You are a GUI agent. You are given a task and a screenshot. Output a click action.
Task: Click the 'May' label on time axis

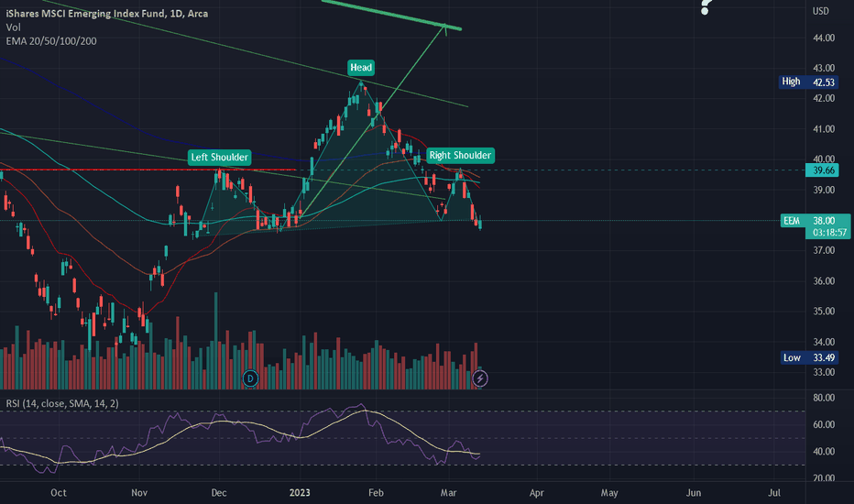(609, 493)
